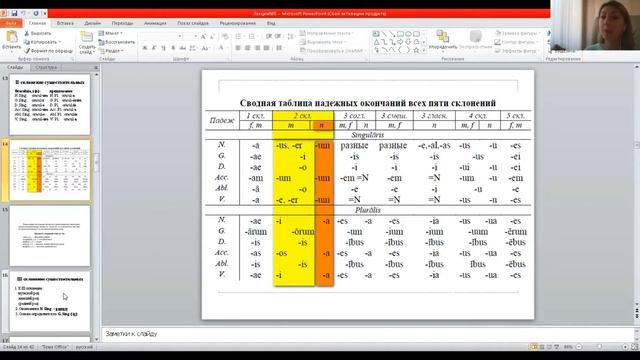Open the Раздел section dropdown
Image resolution: width=640 pixels, height=360 pixels.
click(x=111, y=51)
